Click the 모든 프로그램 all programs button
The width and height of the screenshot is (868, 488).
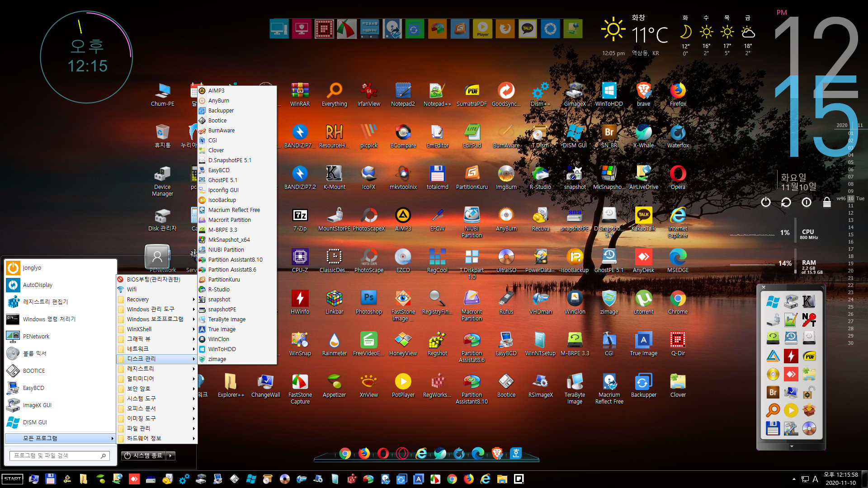pyautogui.click(x=60, y=438)
